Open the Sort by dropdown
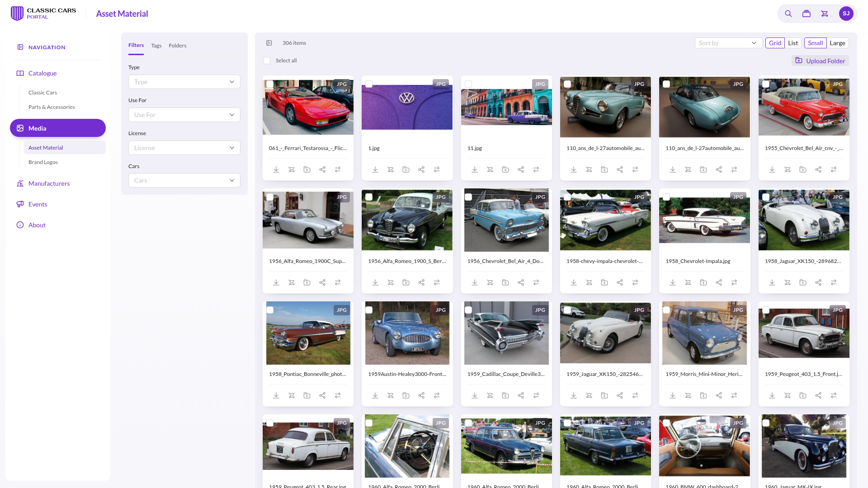The width and height of the screenshot is (868, 488). (x=728, y=43)
